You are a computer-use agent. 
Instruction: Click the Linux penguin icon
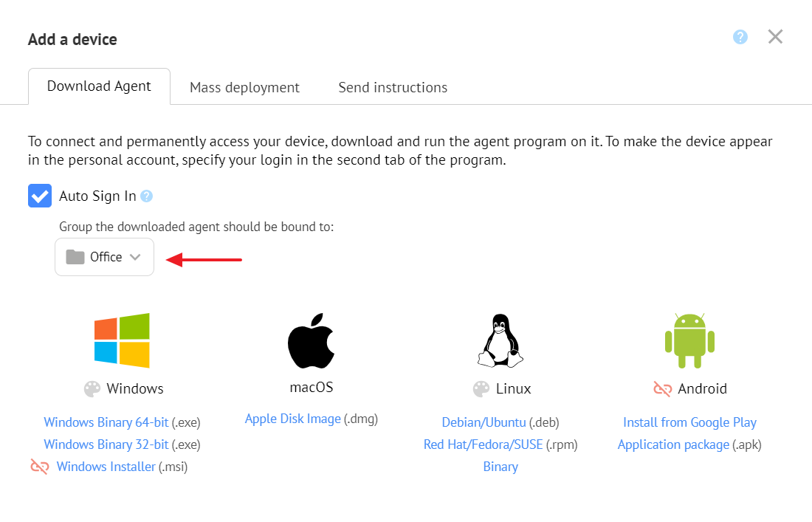pyautogui.click(x=500, y=340)
